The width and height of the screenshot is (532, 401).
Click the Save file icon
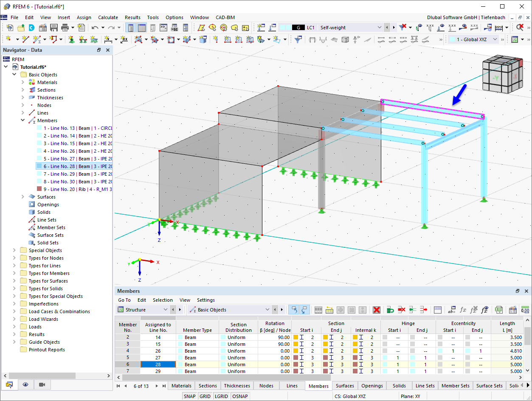click(54, 28)
